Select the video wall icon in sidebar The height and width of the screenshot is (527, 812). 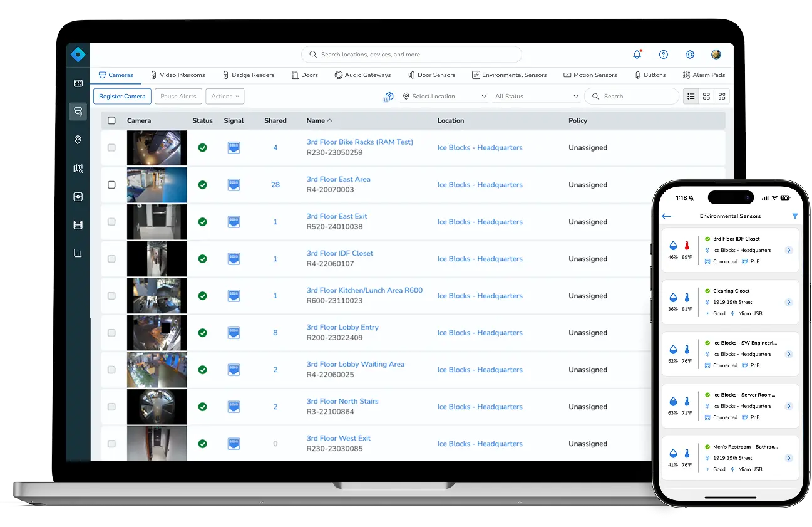point(78,225)
